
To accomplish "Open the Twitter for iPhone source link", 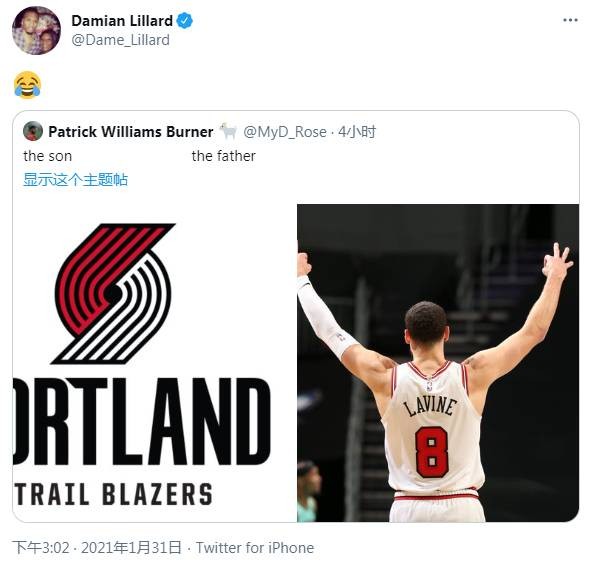I will (255, 548).
